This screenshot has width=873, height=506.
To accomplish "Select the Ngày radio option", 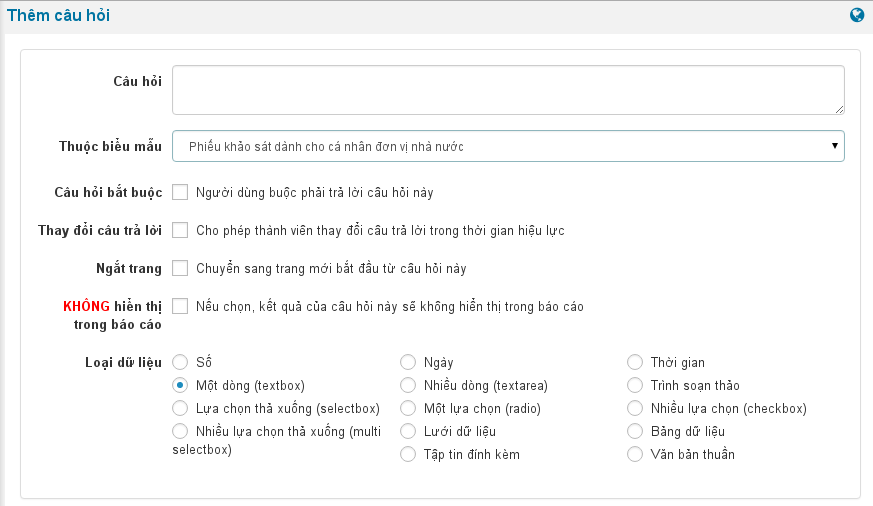I will point(408,362).
